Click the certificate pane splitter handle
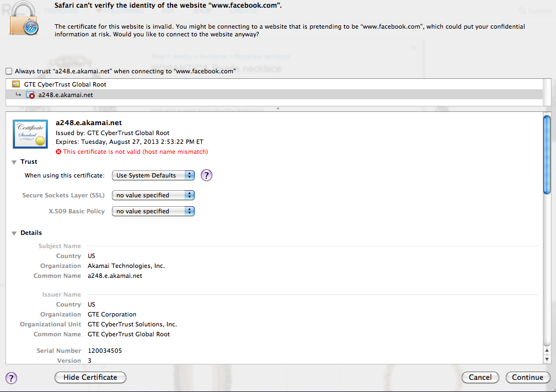556x392 pixels. click(278, 109)
